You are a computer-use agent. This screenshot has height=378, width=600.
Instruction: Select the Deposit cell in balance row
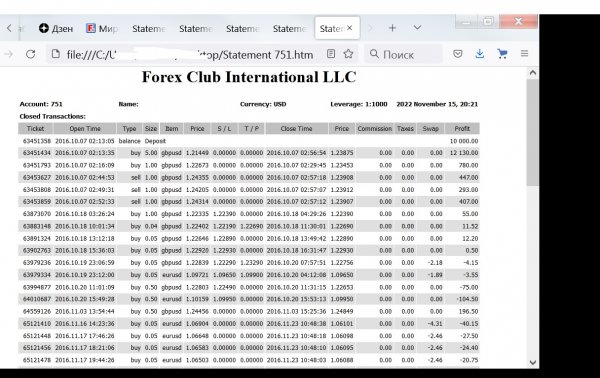(x=155, y=141)
